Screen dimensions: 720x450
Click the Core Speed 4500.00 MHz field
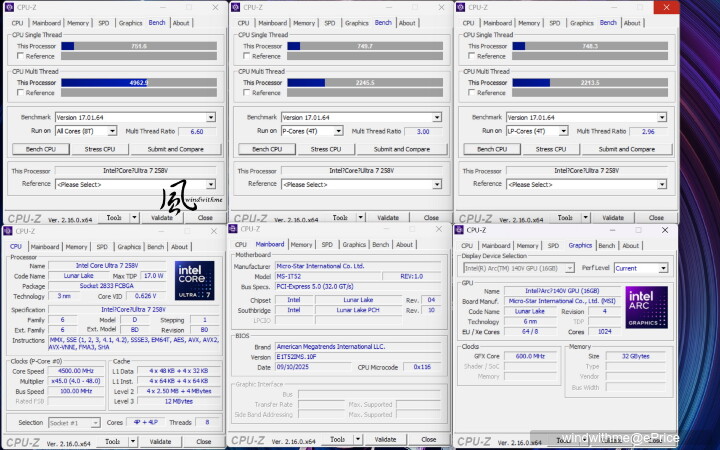tap(75, 370)
